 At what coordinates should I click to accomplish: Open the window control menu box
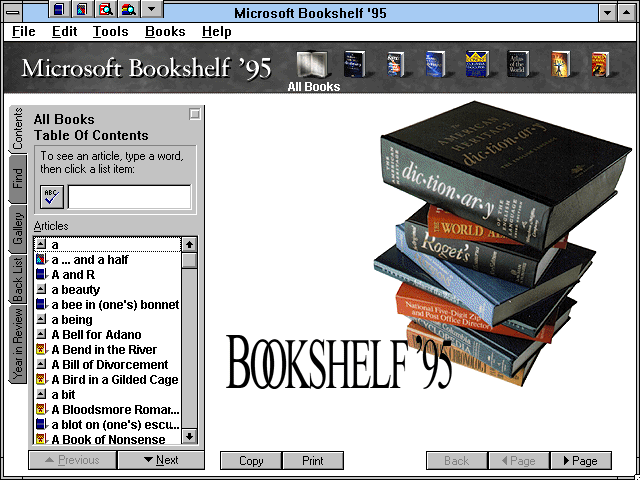(x=13, y=12)
